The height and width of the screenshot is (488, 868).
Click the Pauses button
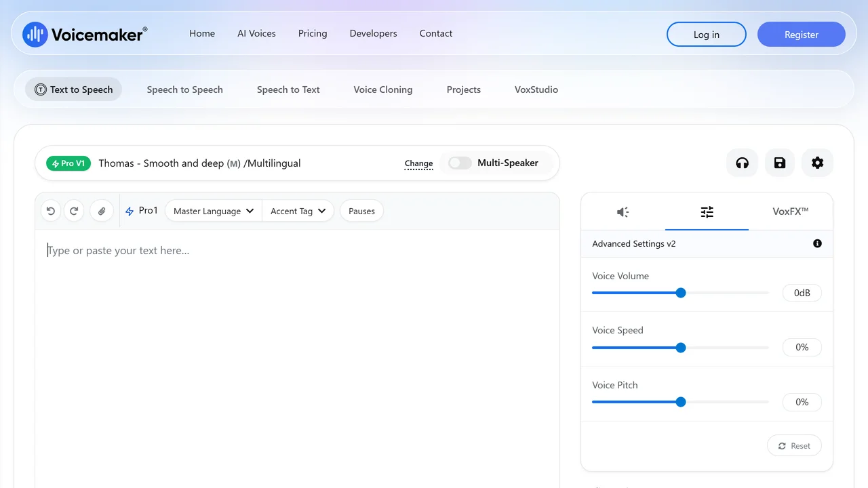coord(361,211)
